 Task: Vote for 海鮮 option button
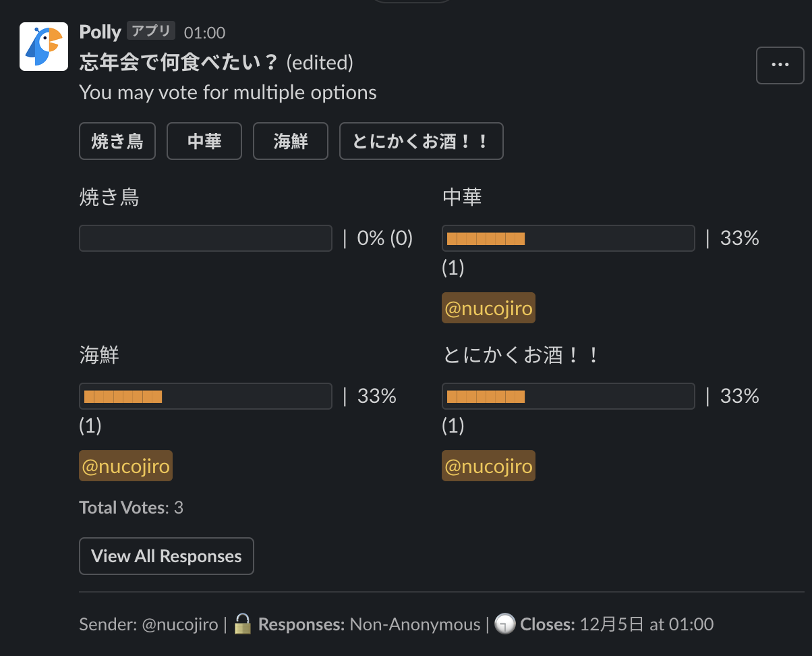(x=291, y=141)
